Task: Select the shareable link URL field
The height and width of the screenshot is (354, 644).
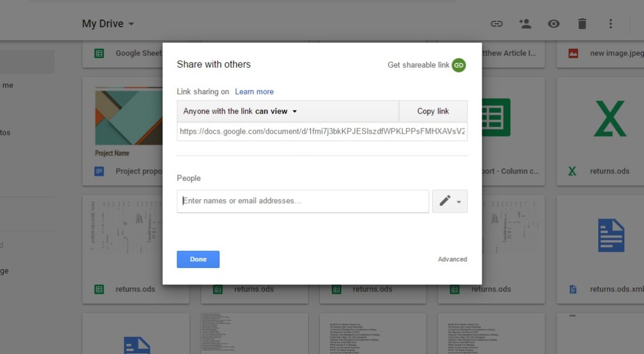Action: pos(322,131)
